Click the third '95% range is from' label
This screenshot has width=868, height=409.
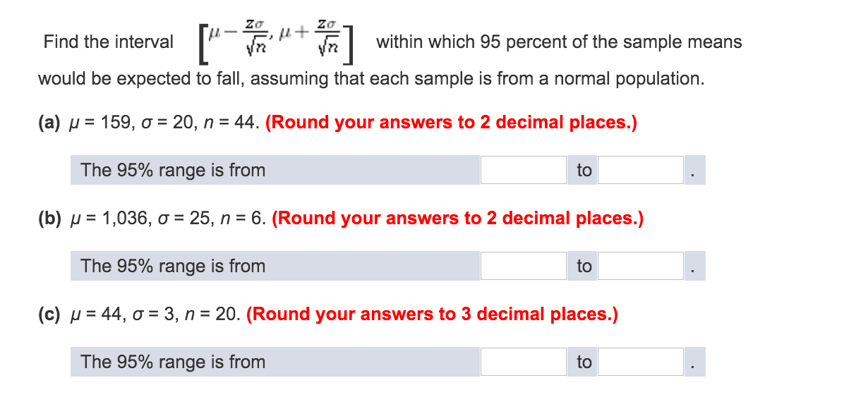(x=174, y=362)
